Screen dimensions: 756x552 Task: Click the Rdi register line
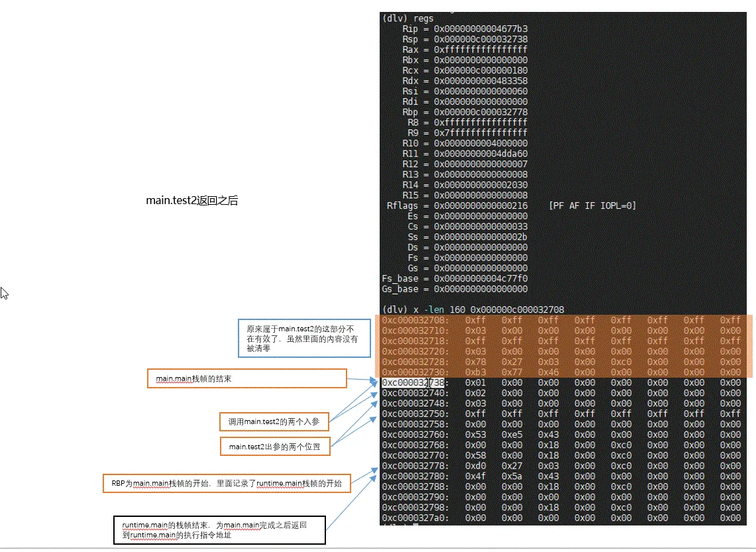464,102
